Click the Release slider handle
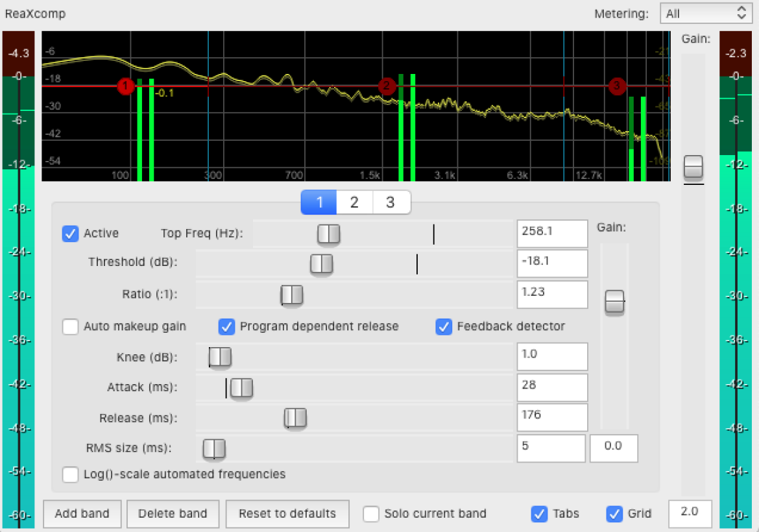 [295, 418]
